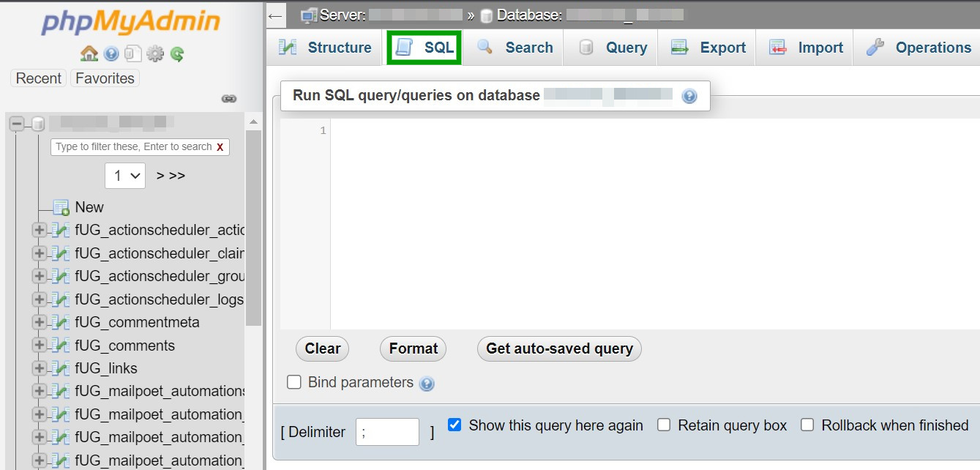Screen dimensions: 980x470
Task: Collapse the database tree node
Action: [x=17, y=124]
